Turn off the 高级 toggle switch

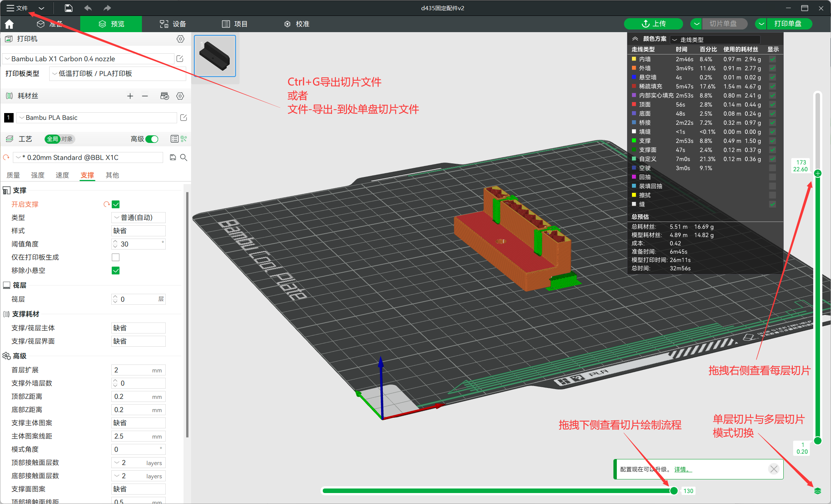pyautogui.click(x=152, y=139)
